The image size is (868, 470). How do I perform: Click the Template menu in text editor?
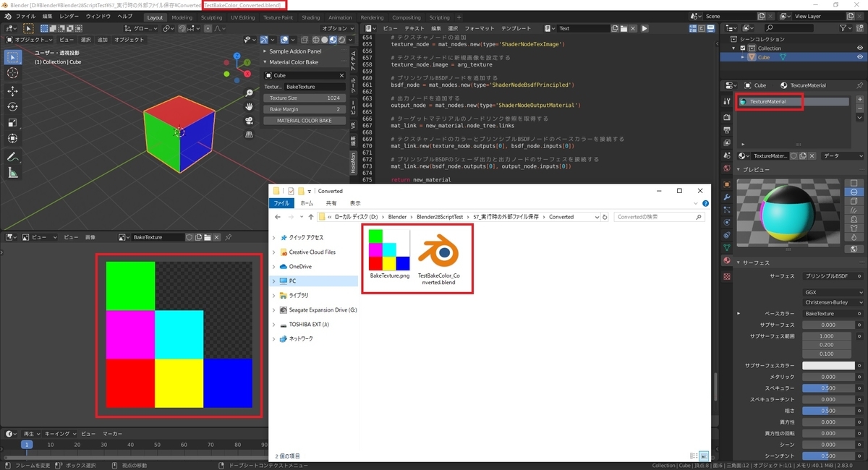[x=516, y=28]
